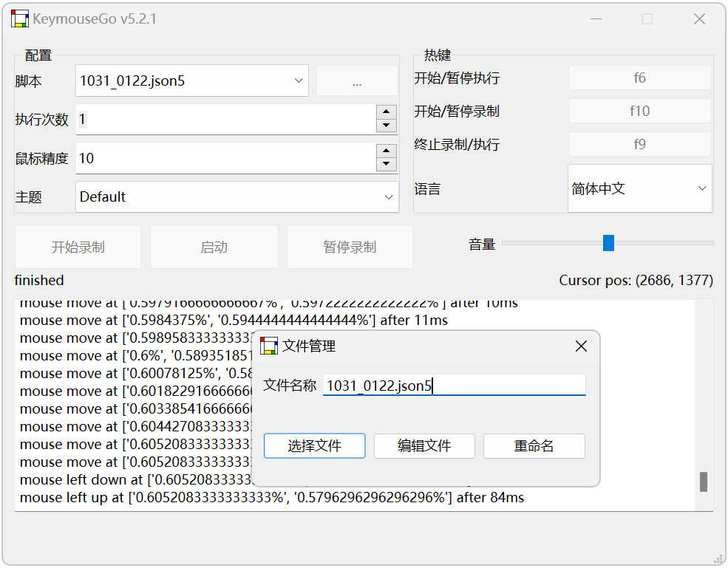Click the "finished" status text
This screenshot has height=568, width=728.
tap(39, 280)
